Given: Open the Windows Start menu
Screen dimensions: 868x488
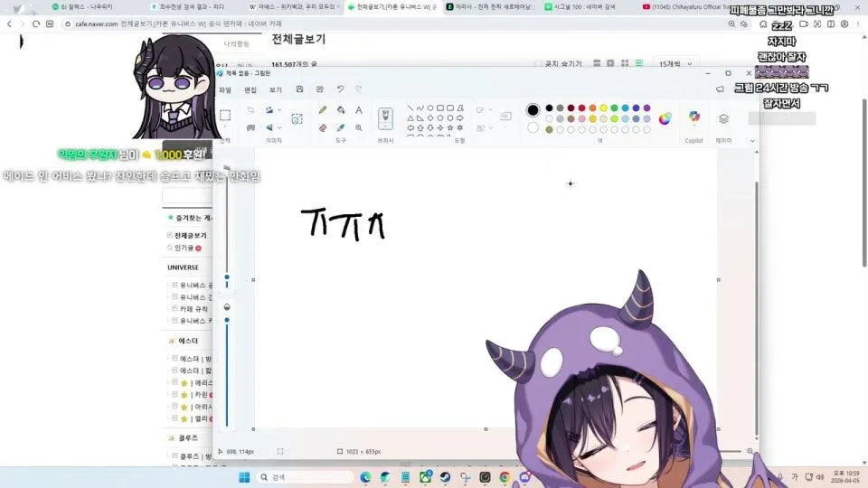Looking at the screenshot, I should point(244,477).
